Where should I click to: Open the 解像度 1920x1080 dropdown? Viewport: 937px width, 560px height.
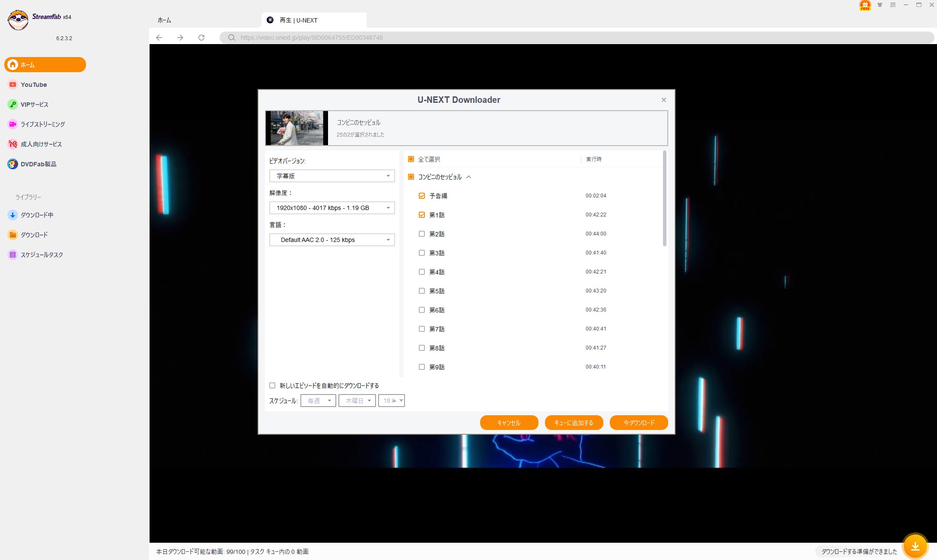click(x=332, y=208)
